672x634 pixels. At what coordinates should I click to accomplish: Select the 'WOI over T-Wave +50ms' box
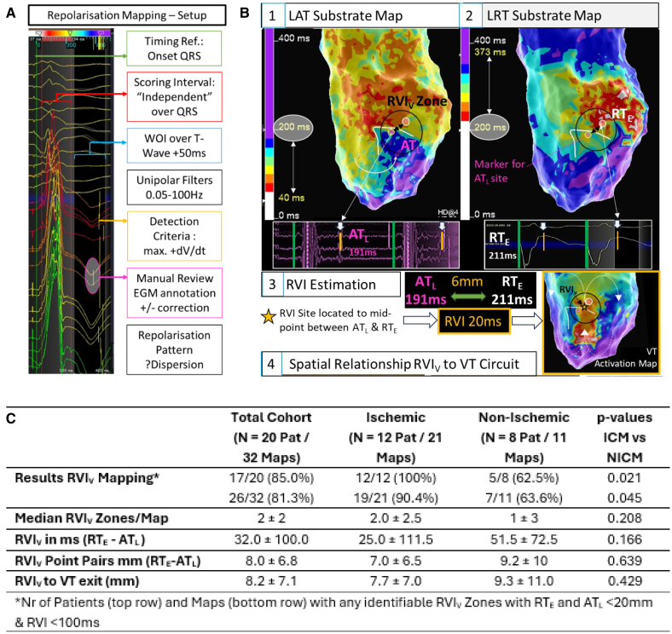175,146
